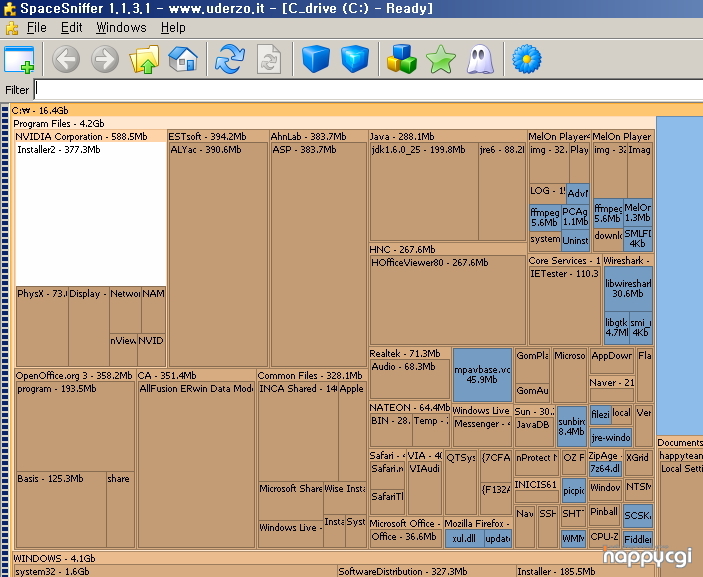The image size is (703, 577).
Task: Select the PhysX folder block
Action: coord(42,326)
